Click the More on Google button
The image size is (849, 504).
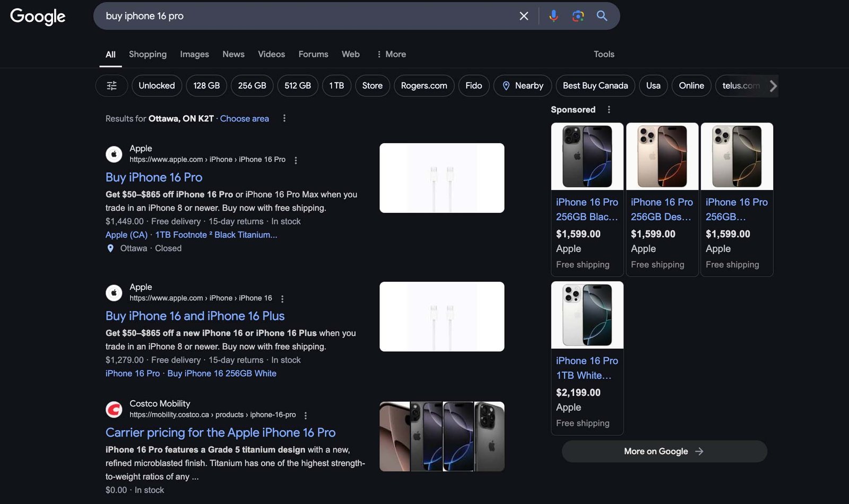664,451
